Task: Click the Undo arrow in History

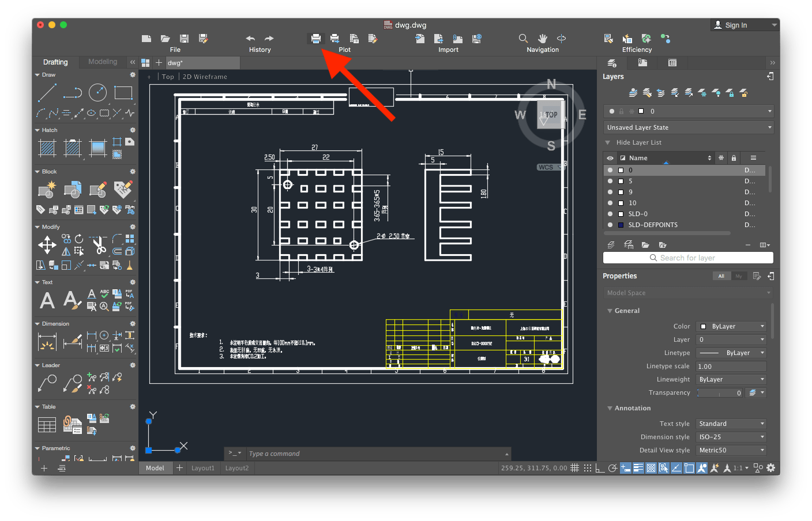Action: click(x=250, y=39)
